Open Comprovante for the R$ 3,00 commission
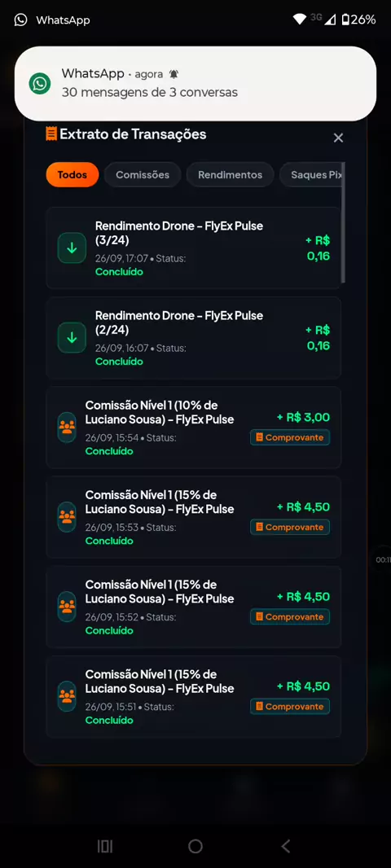The width and height of the screenshot is (391, 868). [290, 437]
